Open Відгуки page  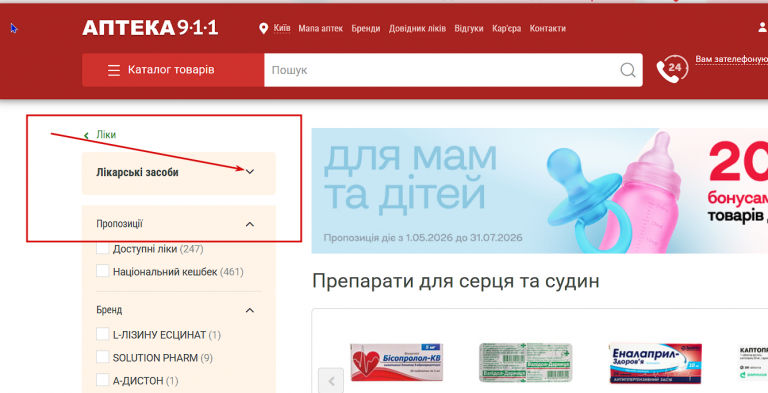pyautogui.click(x=469, y=28)
